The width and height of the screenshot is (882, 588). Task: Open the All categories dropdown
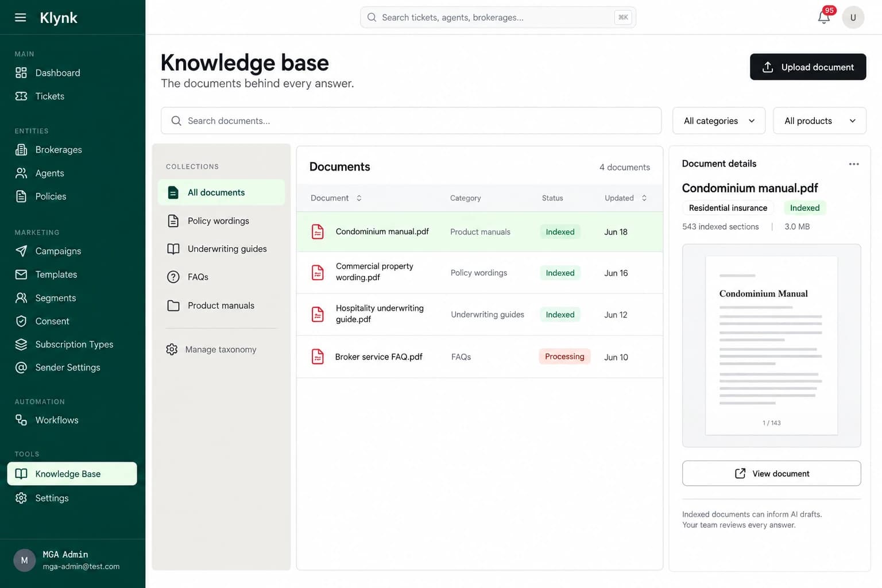click(718, 121)
